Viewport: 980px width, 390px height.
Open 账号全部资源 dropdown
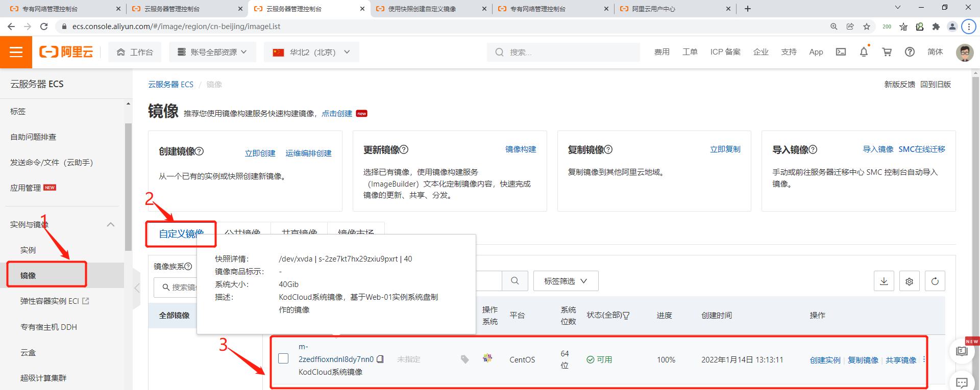click(212, 52)
